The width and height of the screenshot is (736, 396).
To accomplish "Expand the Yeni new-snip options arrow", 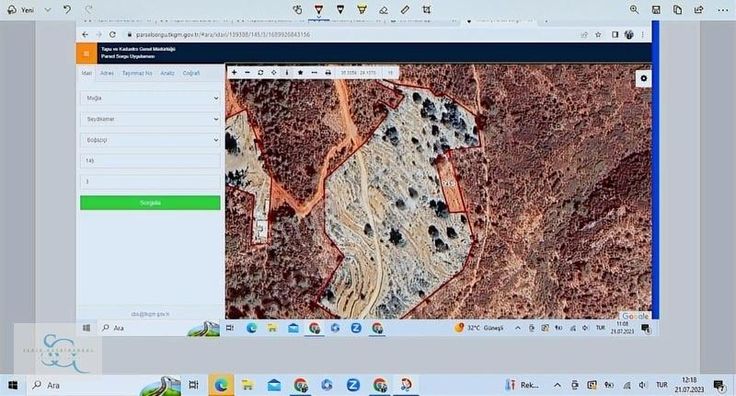I will [47, 9].
